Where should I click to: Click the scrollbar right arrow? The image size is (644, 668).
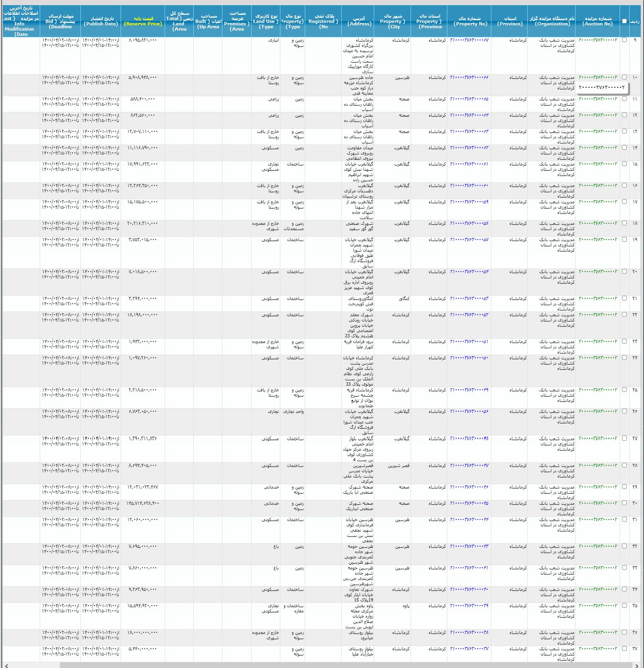pyautogui.click(x=636, y=665)
